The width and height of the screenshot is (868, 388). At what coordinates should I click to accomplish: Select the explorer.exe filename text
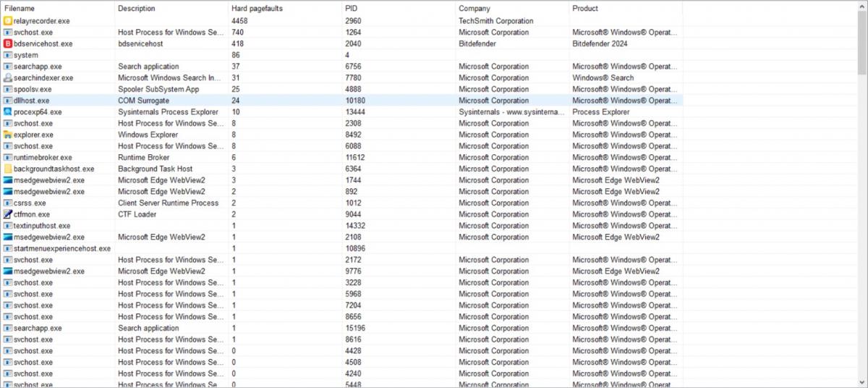pyautogui.click(x=33, y=135)
